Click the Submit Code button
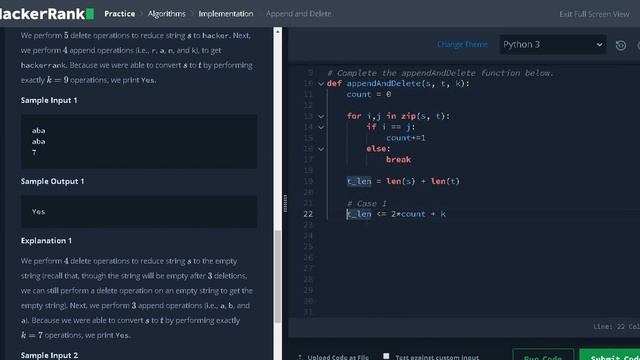This screenshot has height=360, width=640. click(610, 355)
